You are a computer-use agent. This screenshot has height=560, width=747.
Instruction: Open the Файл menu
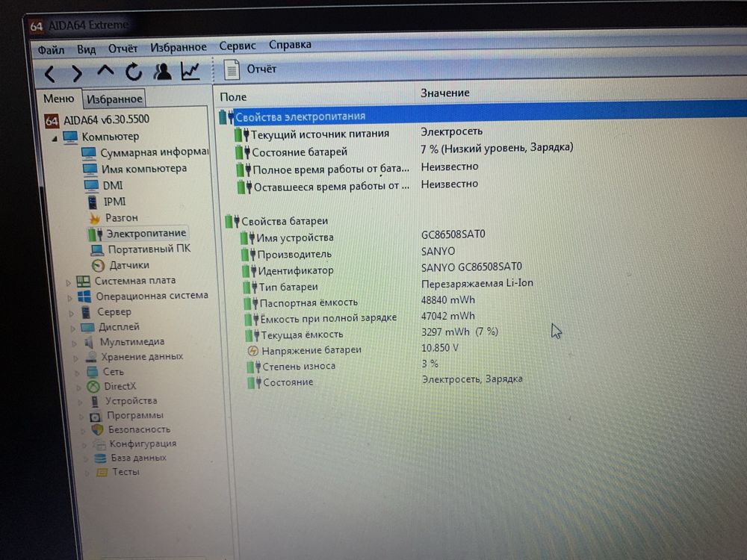tap(51, 49)
